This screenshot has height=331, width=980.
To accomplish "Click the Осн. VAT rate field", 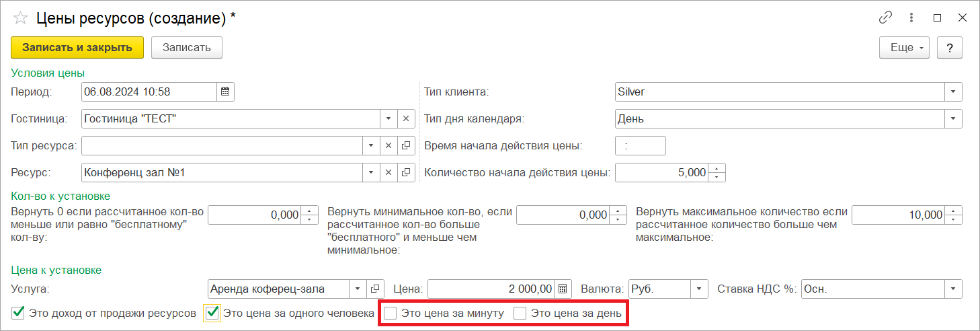I will (x=873, y=289).
